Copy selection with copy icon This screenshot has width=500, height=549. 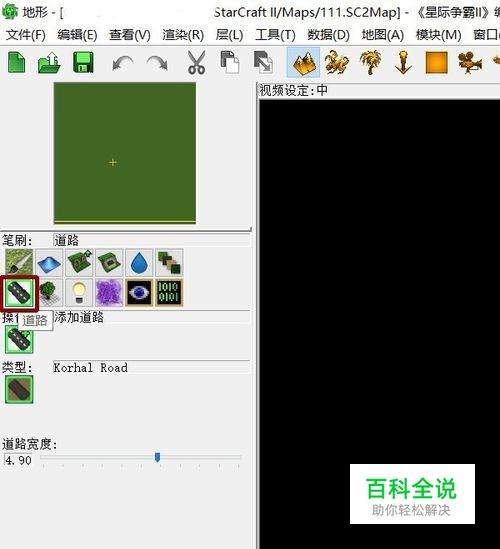tap(229, 62)
